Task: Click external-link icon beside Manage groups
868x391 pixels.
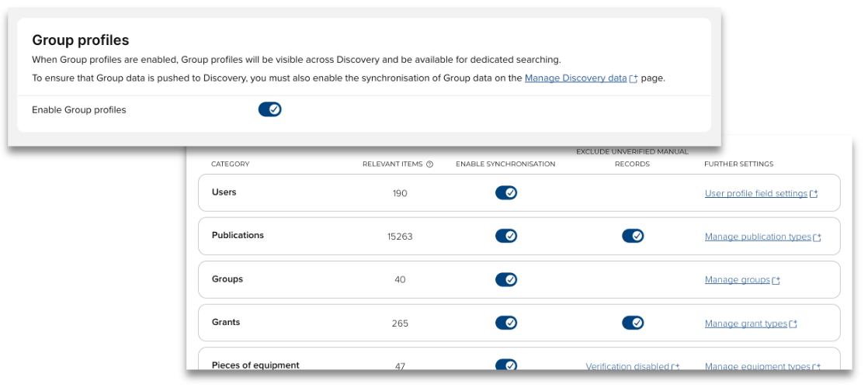Action: pos(776,281)
